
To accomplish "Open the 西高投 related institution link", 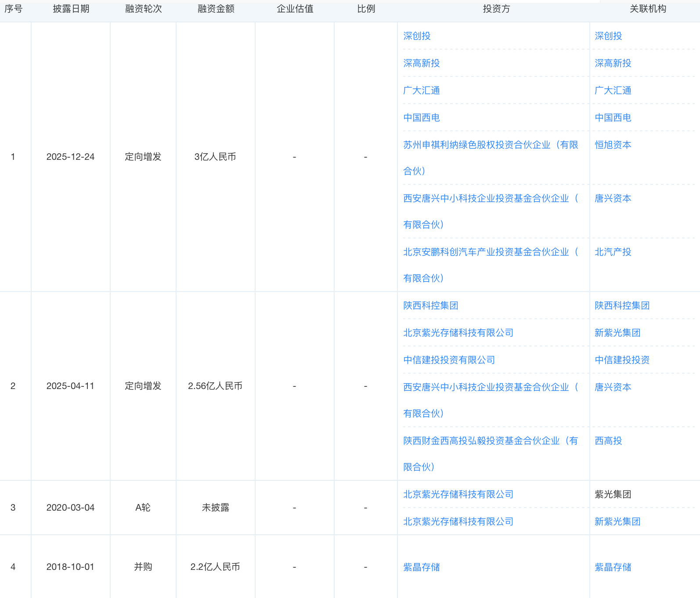I will (x=608, y=441).
